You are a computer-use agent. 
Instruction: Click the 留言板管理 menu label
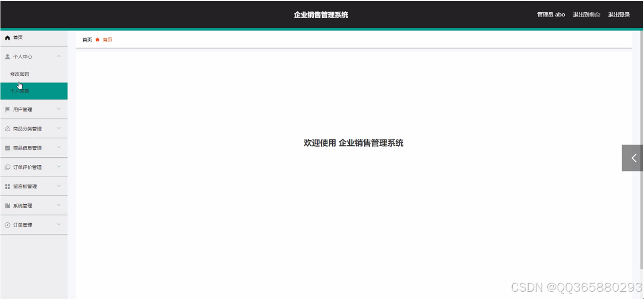(x=25, y=186)
